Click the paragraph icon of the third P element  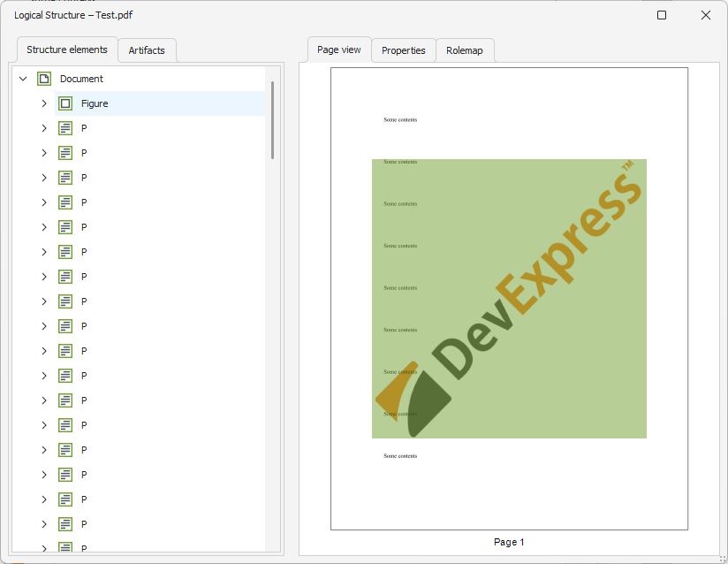click(65, 177)
